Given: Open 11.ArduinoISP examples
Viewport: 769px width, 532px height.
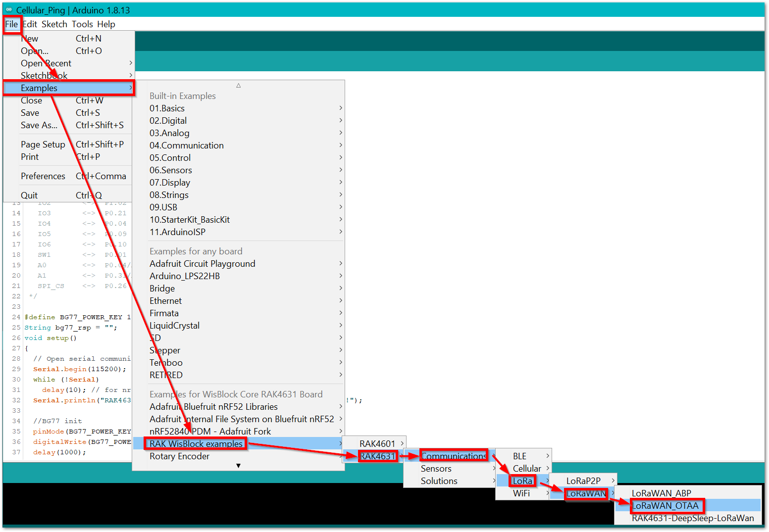Looking at the screenshot, I should (x=239, y=232).
